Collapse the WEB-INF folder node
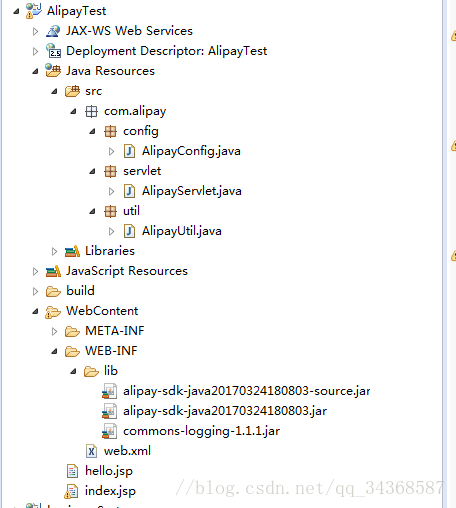Screen dimensions: 456x508 (54, 352)
